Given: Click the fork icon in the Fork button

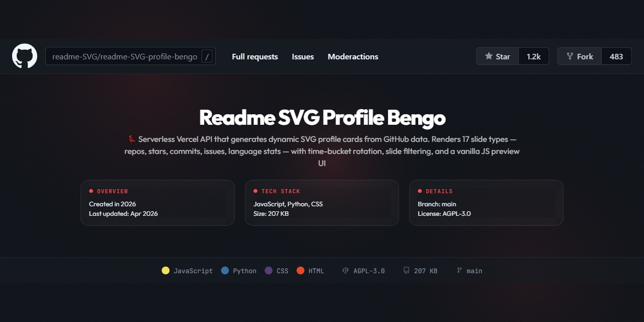Looking at the screenshot, I should pyautogui.click(x=571, y=56).
